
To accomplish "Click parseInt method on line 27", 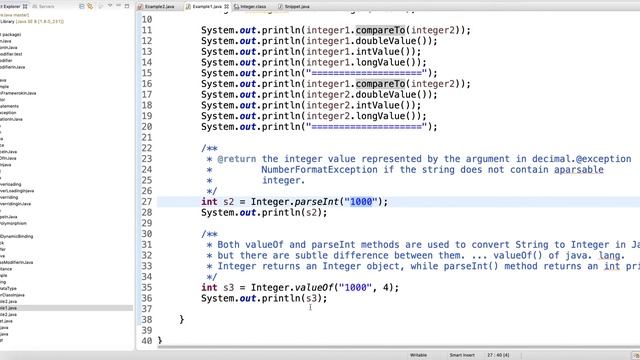I will [317, 202].
